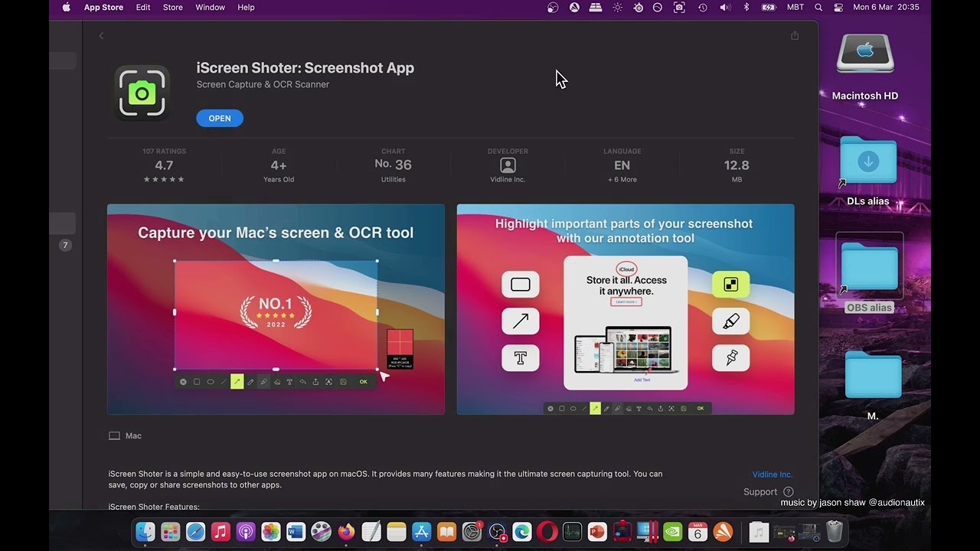Image resolution: width=980 pixels, height=551 pixels.
Task: Open the Vidline Inc. developer link
Action: (773, 474)
